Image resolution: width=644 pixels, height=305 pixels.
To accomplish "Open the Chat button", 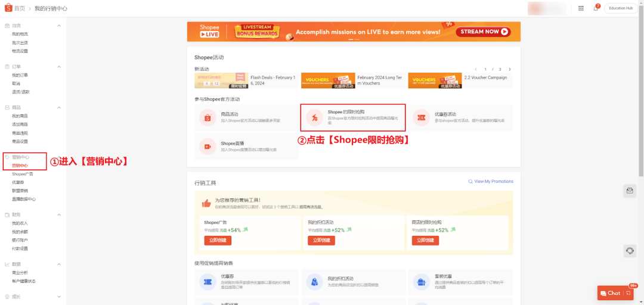I will (x=617, y=293).
